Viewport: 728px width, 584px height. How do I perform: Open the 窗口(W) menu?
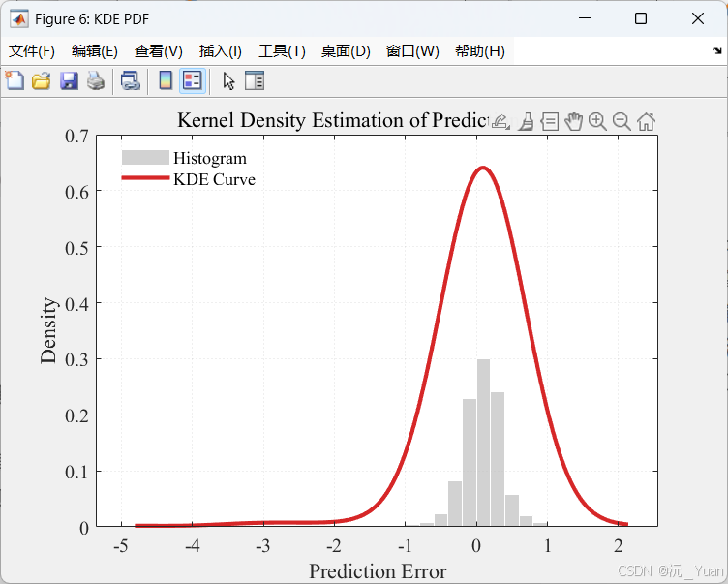[x=412, y=51]
